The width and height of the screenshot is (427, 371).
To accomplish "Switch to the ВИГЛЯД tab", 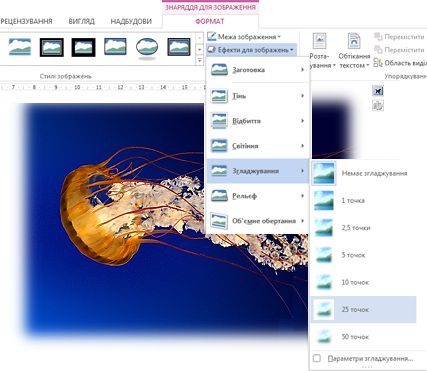I will coord(81,22).
